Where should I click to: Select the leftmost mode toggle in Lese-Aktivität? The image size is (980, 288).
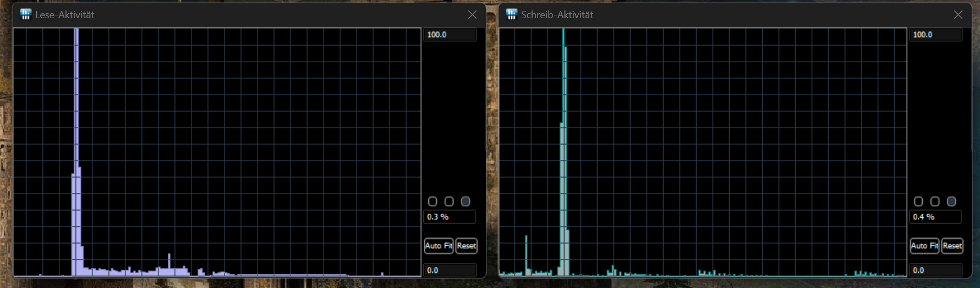point(432,201)
